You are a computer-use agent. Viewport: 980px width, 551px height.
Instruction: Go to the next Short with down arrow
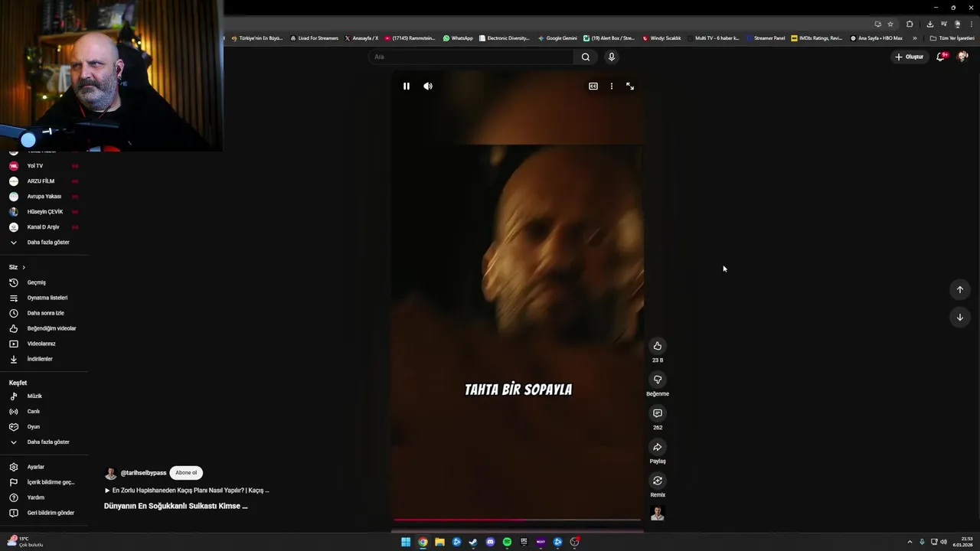point(960,317)
